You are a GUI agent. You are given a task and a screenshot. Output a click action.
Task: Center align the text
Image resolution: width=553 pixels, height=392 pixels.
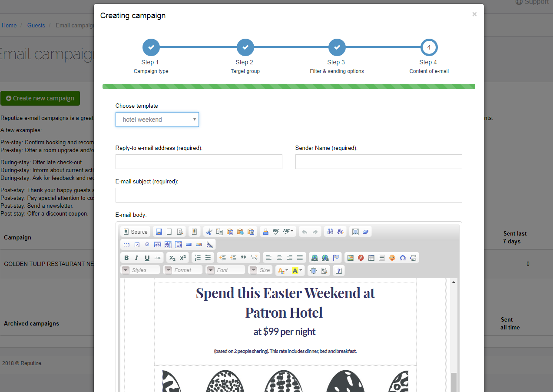tap(279, 258)
